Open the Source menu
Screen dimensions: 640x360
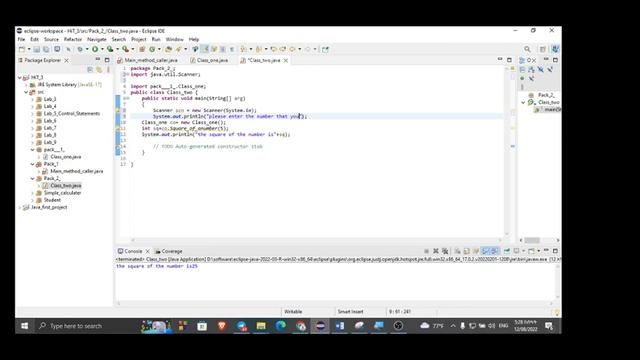click(51, 39)
